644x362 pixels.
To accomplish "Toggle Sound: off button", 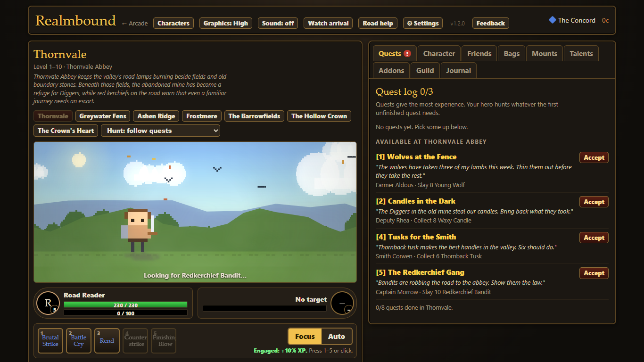I will tap(278, 23).
